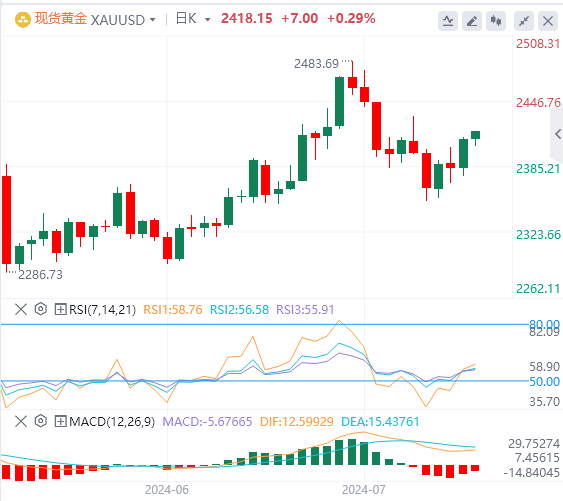Click the gold coin symbol icon
The image size is (563, 501).
[22, 19]
